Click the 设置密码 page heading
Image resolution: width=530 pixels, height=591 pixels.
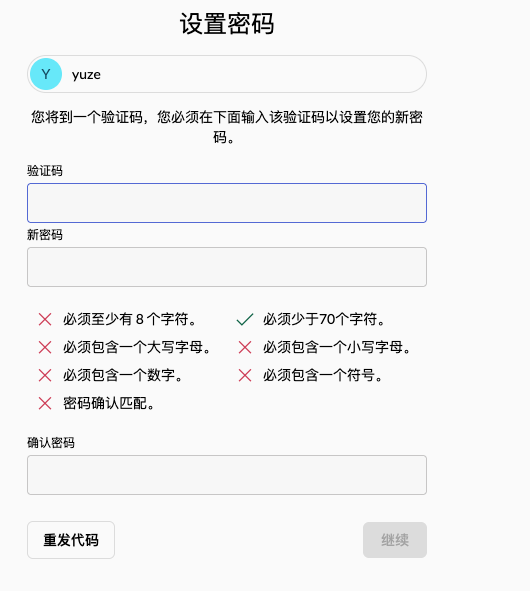click(x=227, y=23)
